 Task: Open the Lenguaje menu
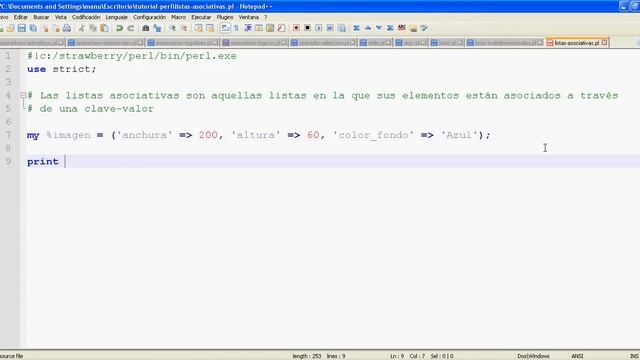(116, 17)
